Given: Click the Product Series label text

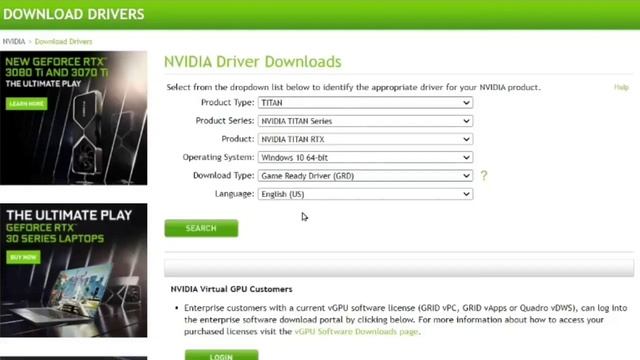Looking at the screenshot, I should tap(225, 121).
